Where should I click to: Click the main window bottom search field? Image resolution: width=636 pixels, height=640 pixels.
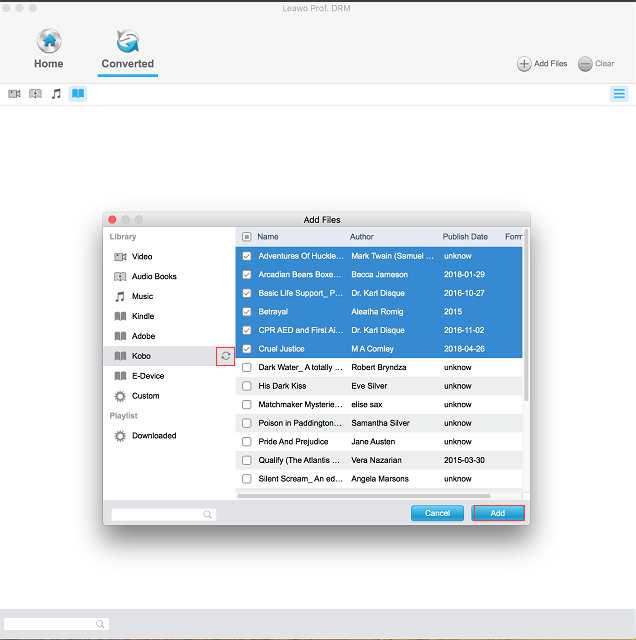coord(56,624)
